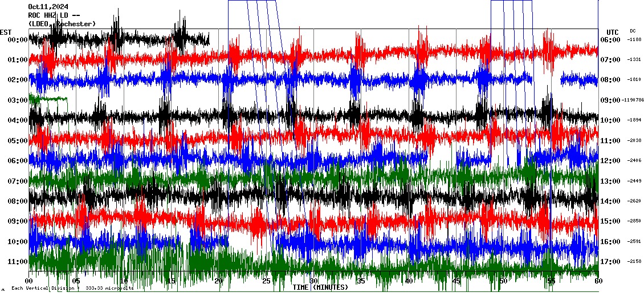Screen dimensions: 644x296
Task: Pick the DC offset value "-1331"
Action: [x=634, y=60]
